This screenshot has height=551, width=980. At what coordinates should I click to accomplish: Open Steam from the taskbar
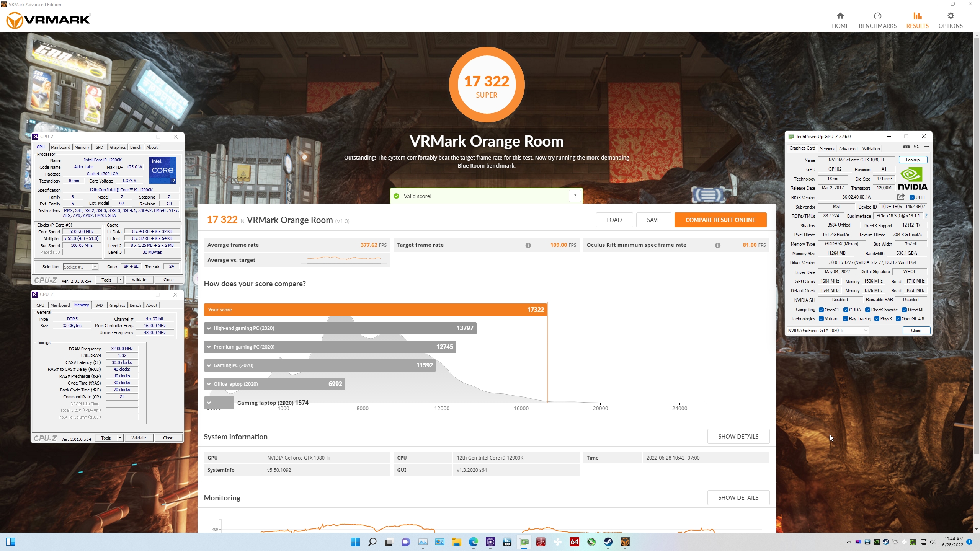(608, 542)
